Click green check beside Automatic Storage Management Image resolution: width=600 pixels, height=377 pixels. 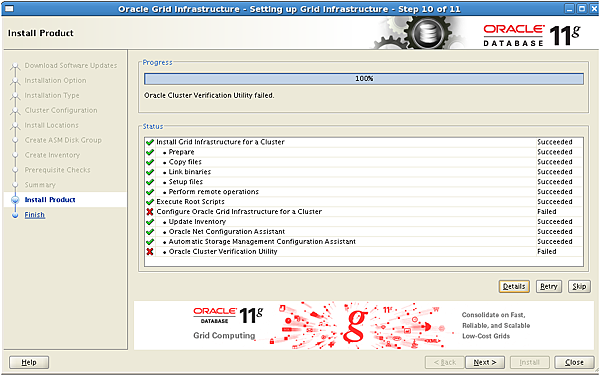click(150, 242)
